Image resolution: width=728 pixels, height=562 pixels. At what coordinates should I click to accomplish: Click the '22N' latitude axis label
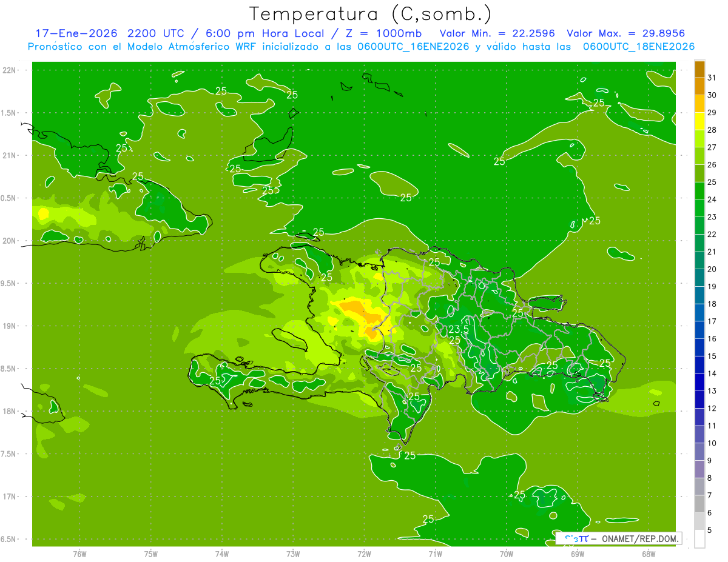tap(10, 70)
